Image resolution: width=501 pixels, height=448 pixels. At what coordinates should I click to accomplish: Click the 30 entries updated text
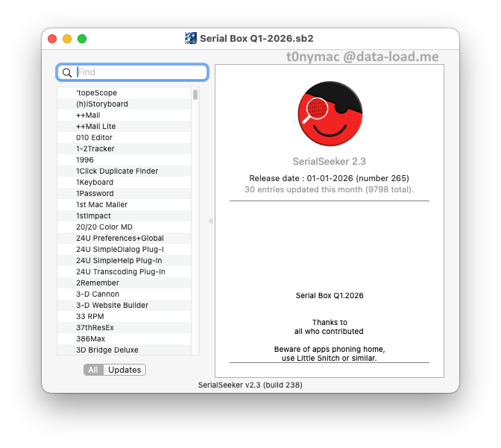[x=329, y=189]
